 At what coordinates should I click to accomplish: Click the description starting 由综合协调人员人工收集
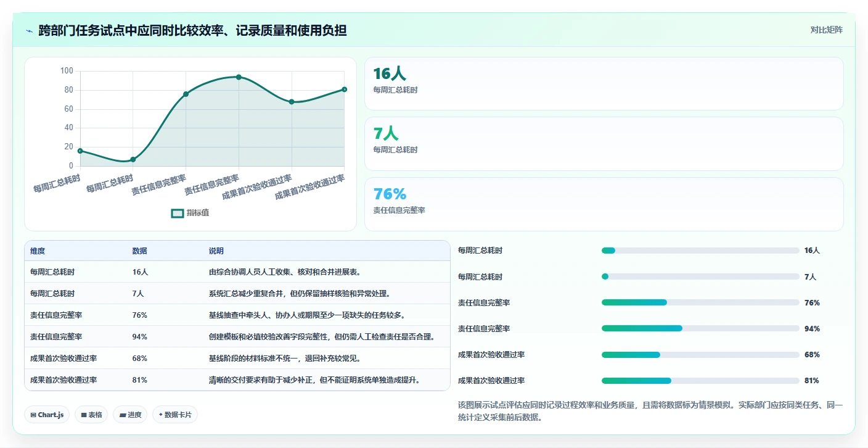pyautogui.click(x=285, y=272)
